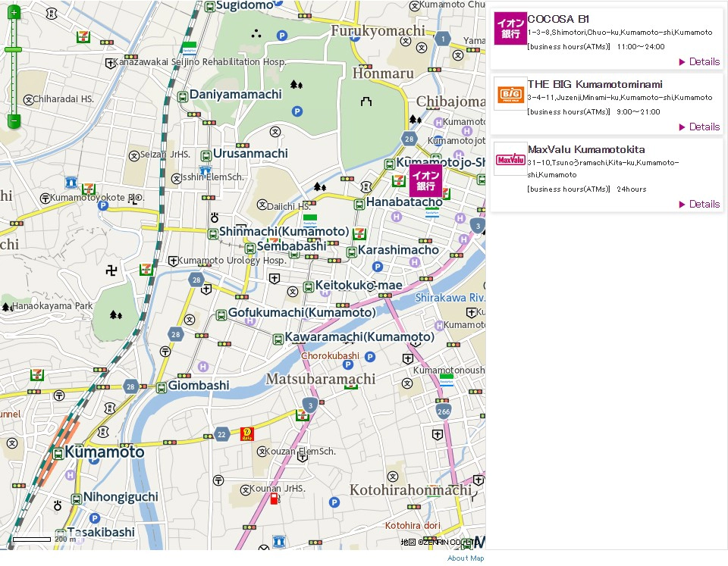Click the Tasakibashi stop label
The image size is (728, 566).
point(101,532)
